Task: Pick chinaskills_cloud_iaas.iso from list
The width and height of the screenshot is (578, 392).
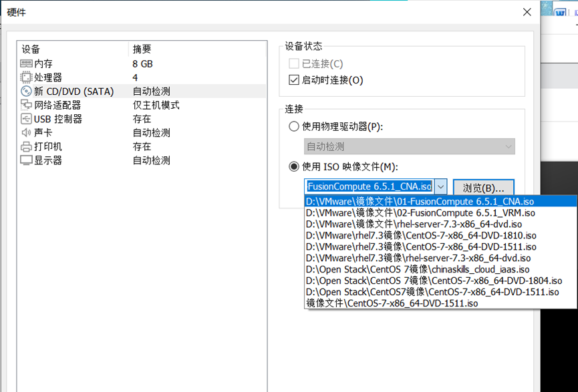Action: [440, 269]
